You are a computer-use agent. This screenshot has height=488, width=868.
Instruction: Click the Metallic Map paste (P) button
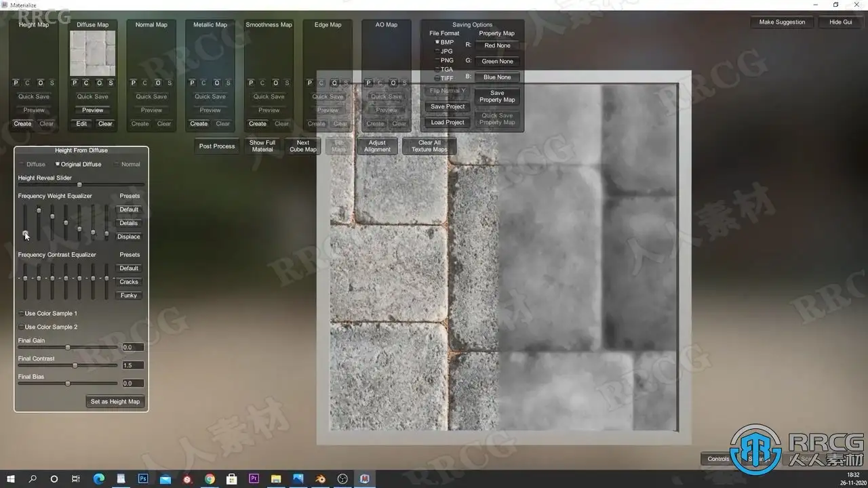click(193, 83)
